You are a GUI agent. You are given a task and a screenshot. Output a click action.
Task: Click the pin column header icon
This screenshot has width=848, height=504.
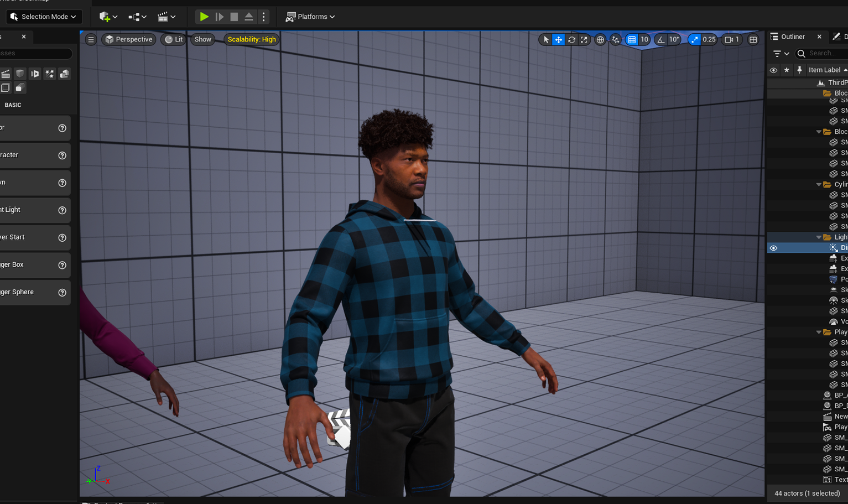(799, 70)
